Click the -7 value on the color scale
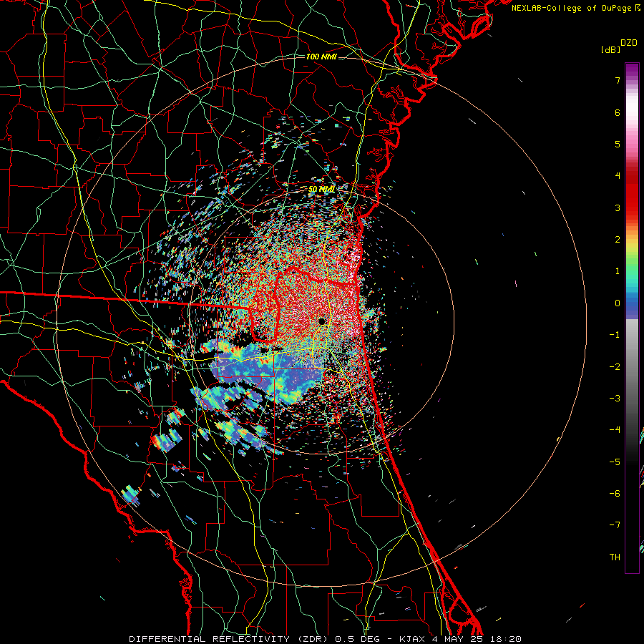Viewport: 644px width, 644px height. click(615, 525)
